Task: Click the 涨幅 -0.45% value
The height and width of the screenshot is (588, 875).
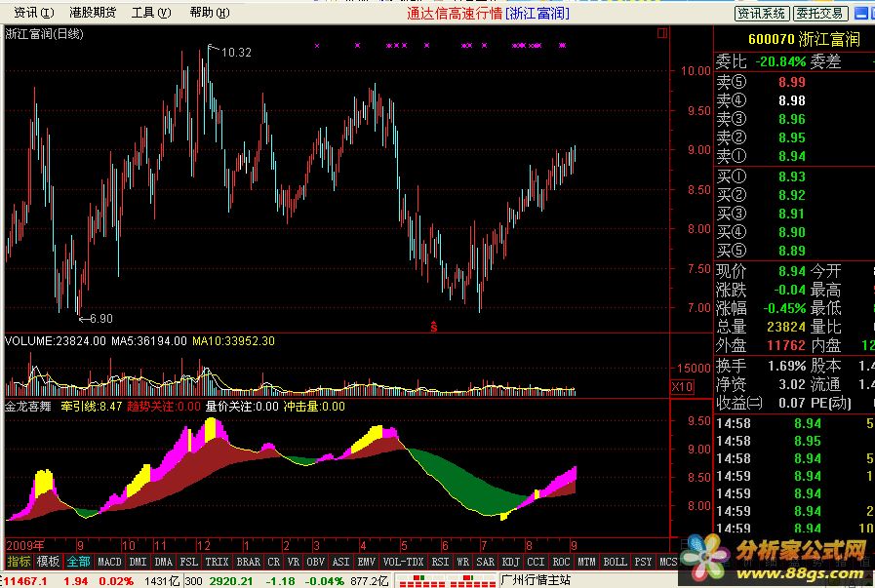Action: (784, 308)
